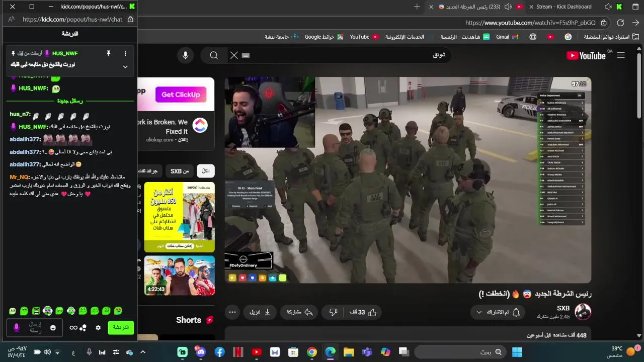Collapse the pinned message chevron

[x=125, y=66]
